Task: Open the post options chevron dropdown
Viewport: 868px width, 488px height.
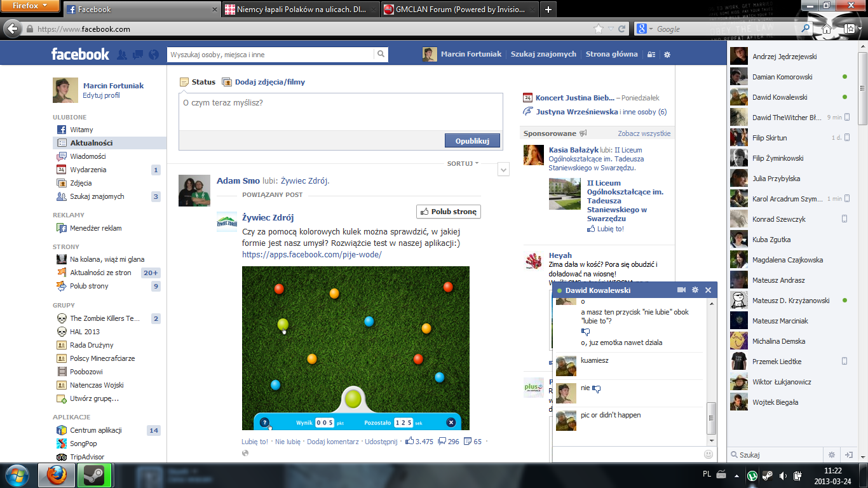Action: [503, 169]
